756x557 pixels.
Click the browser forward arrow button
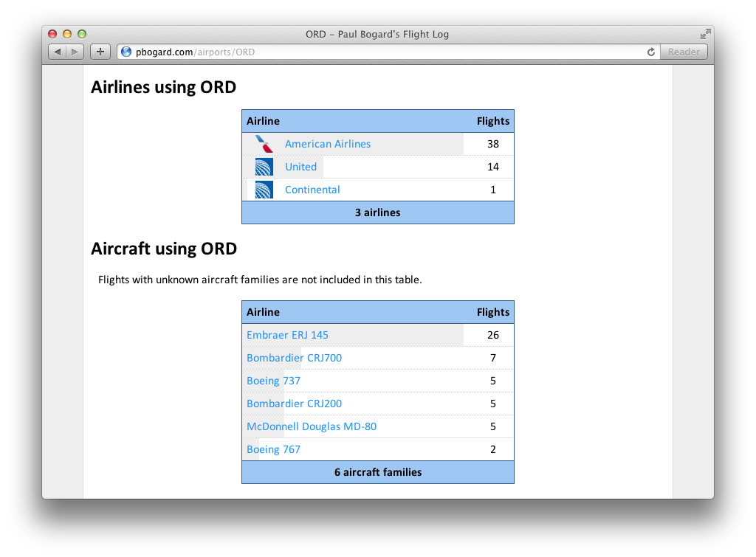click(x=75, y=52)
